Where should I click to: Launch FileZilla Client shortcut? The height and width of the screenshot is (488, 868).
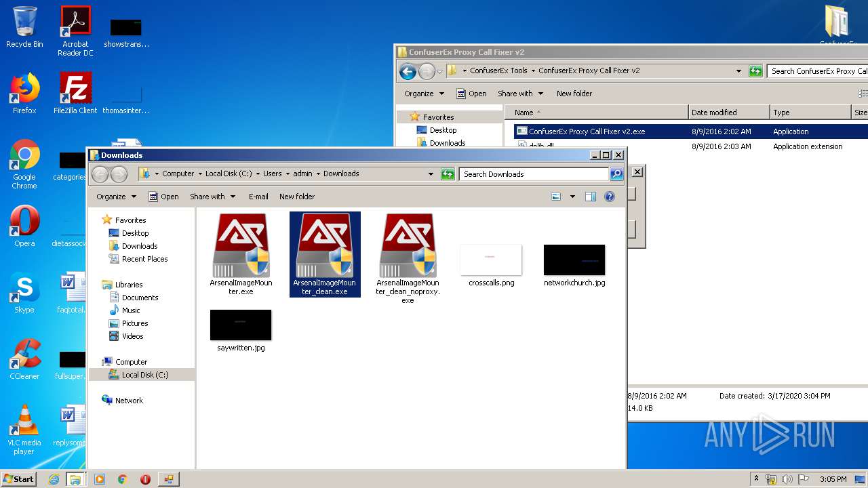point(75,93)
